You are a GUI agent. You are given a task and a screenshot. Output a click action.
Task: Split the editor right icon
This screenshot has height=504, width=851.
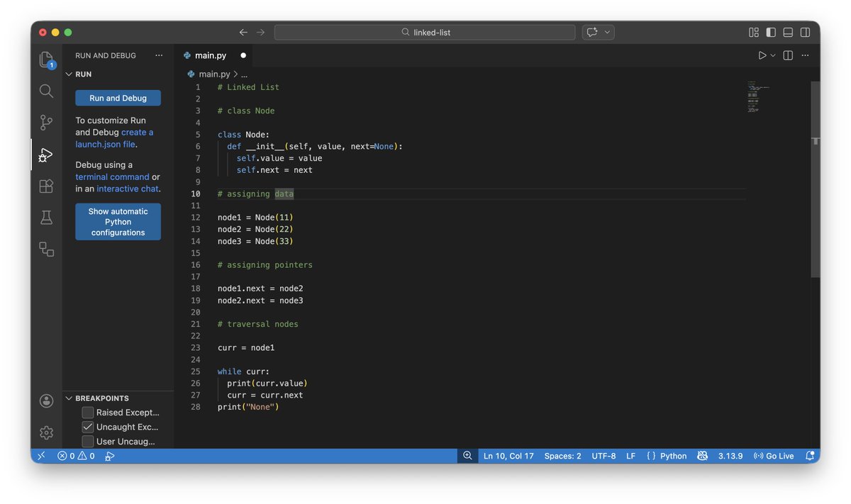(x=788, y=55)
